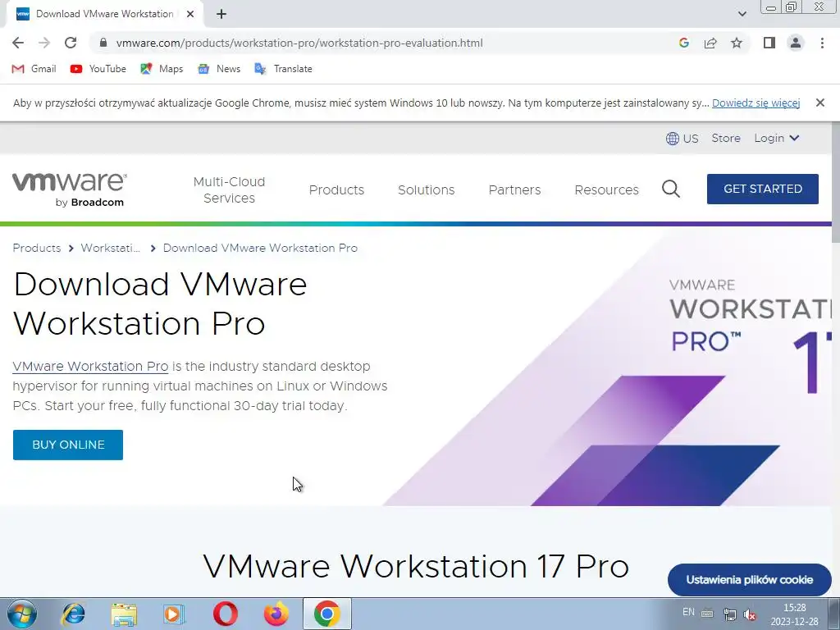Click the address bar URL
This screenshot has height=630, width=840.
pos(299,43)
